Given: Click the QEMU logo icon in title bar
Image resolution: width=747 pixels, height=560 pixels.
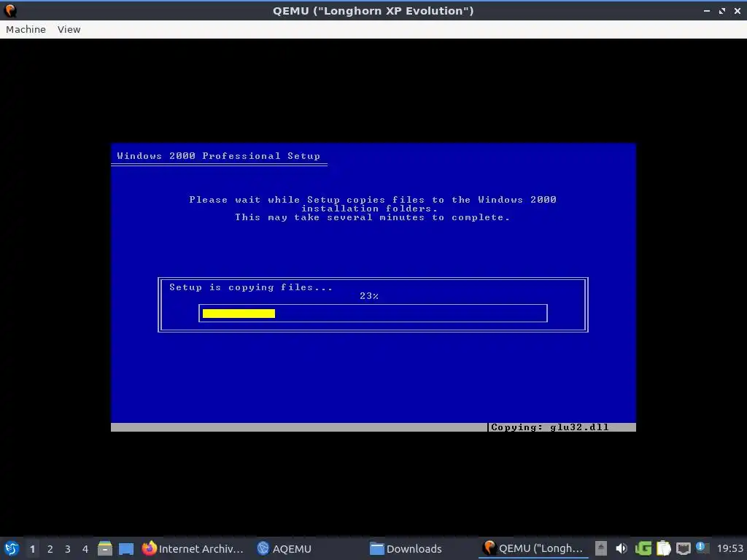Looking at the screenshot, I should click(x=10, y=10).
